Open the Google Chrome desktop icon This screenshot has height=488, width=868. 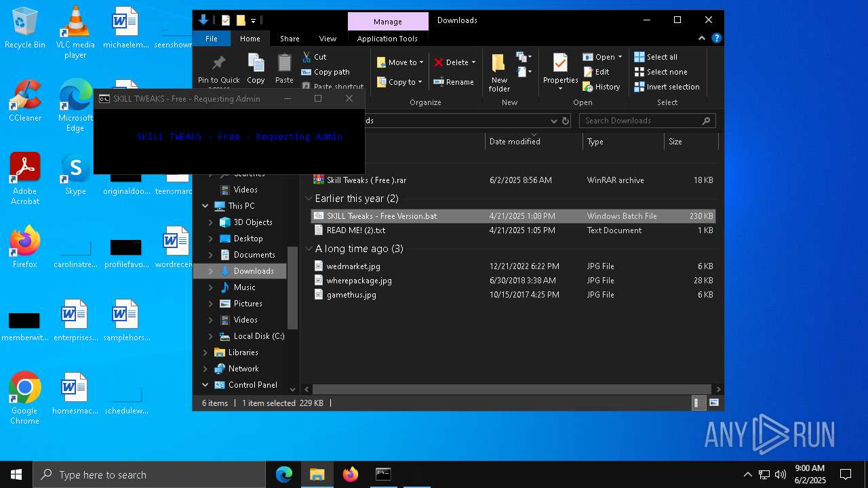(x=25, y=399)
